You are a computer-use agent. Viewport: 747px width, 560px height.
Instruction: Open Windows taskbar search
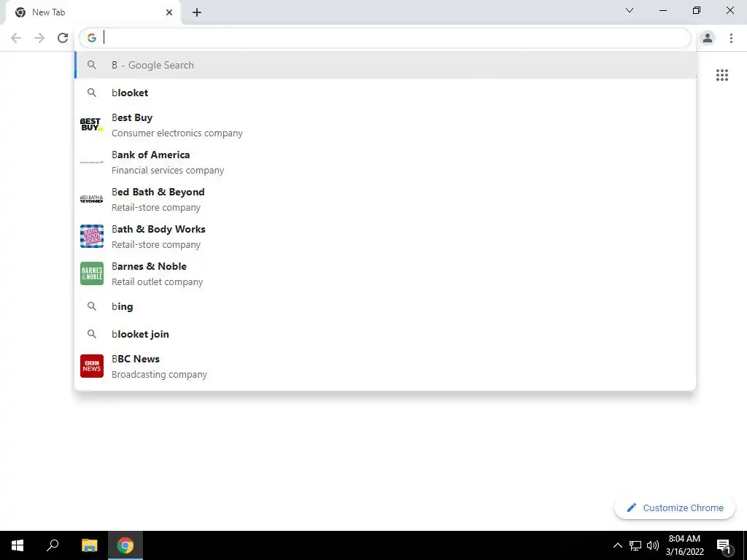(53, 545)
